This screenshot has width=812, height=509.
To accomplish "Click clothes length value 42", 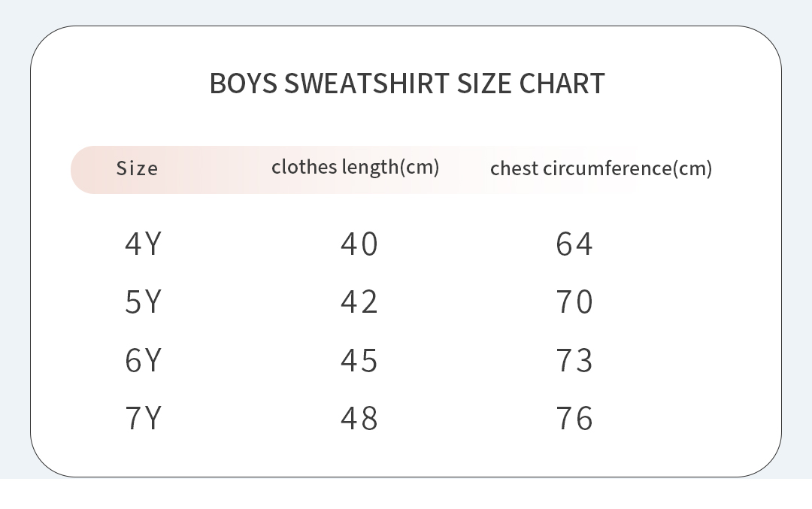I will (359, 302).
